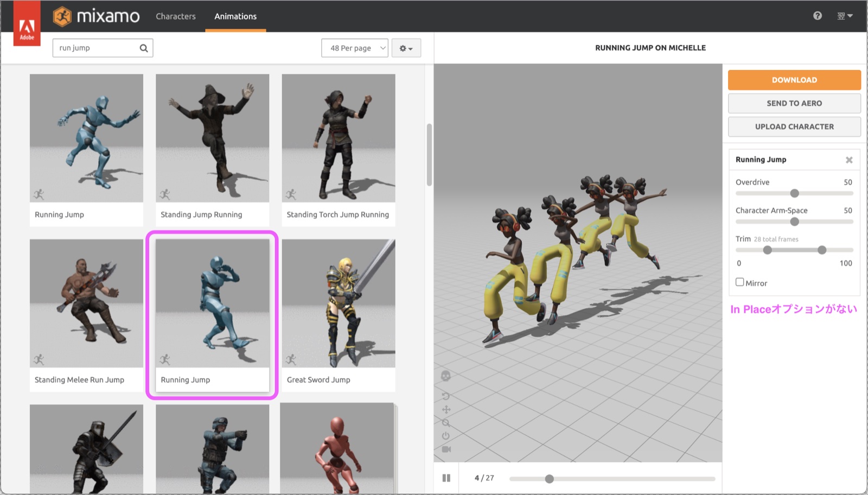This screenshot has height=495, width=868.
Task: Click the Mixamo logo
Action: (97, 16)
